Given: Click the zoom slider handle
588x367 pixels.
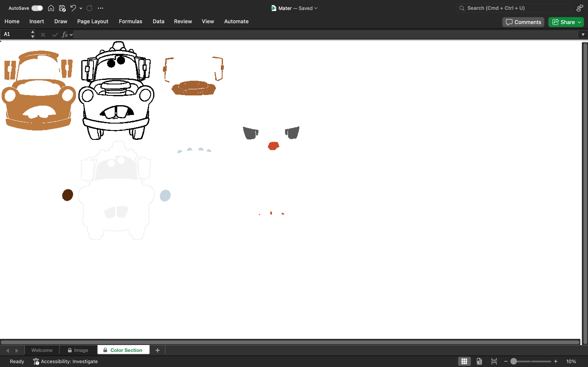Looking at the screenshot, I should pos(513,361).
